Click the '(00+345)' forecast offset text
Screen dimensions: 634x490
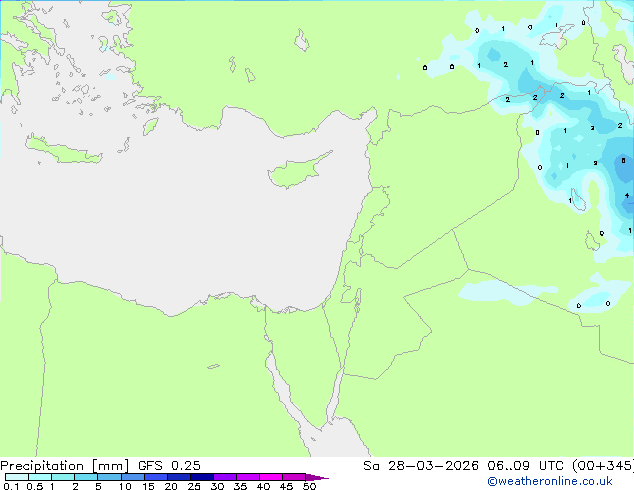603,466
